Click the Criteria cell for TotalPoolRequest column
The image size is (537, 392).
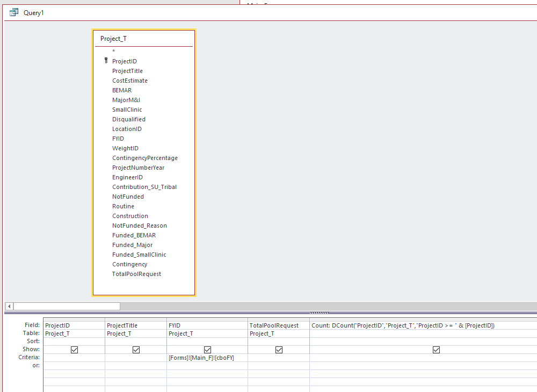coord(279,358)
